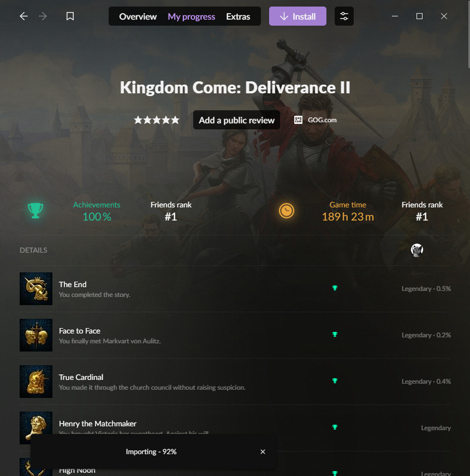Screen dimensions: 470x476
Task: Click the Henry the Matchmaker achievement title
Action: [98, 424]
